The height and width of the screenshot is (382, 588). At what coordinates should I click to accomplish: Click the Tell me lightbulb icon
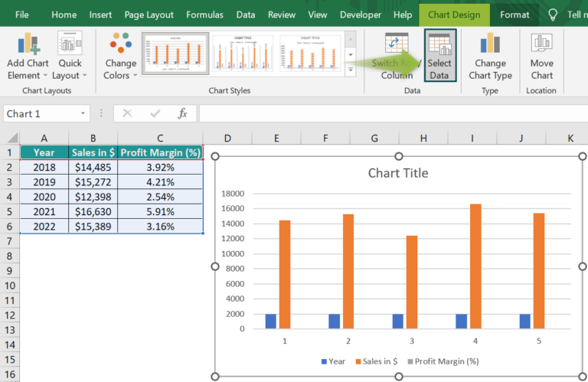(552, 15)
